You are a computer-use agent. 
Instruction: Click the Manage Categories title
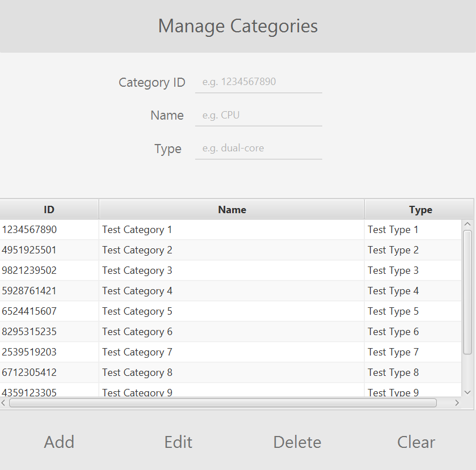[238, 26]
